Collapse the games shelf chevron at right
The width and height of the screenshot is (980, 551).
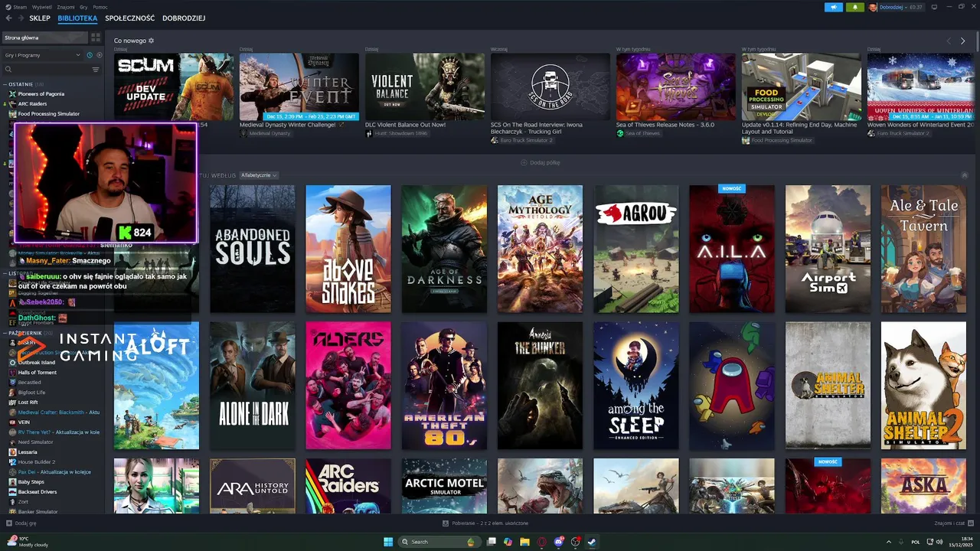point(965,175)
